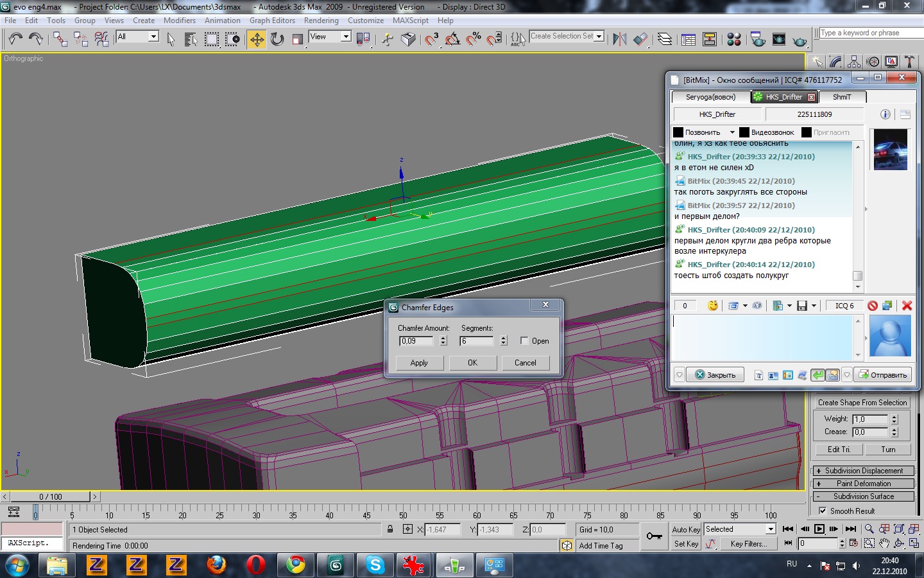
Task: Enable the Open checkbox in Chamfer Edges
Action: (x=524, y=341)
